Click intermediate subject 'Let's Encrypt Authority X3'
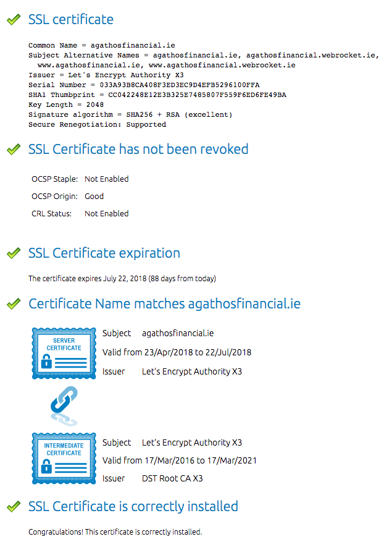 pos(192,442)
